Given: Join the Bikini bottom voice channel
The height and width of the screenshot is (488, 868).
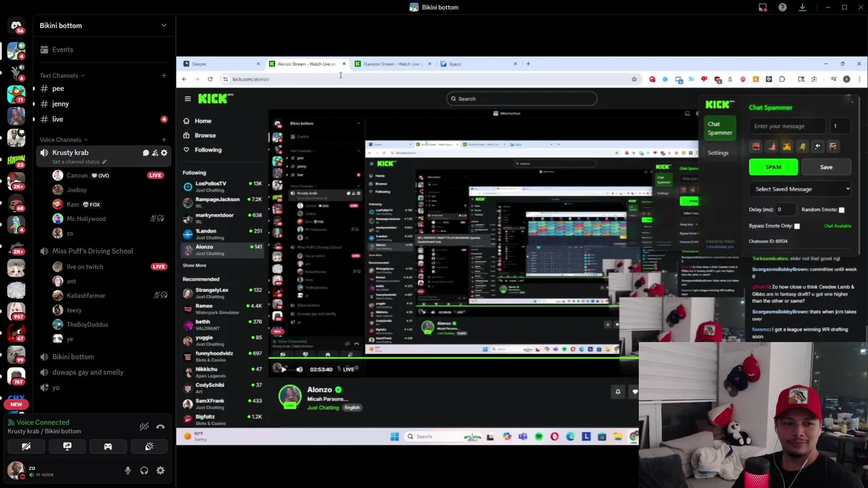Looking at the screenshot, I should [73, 357].
